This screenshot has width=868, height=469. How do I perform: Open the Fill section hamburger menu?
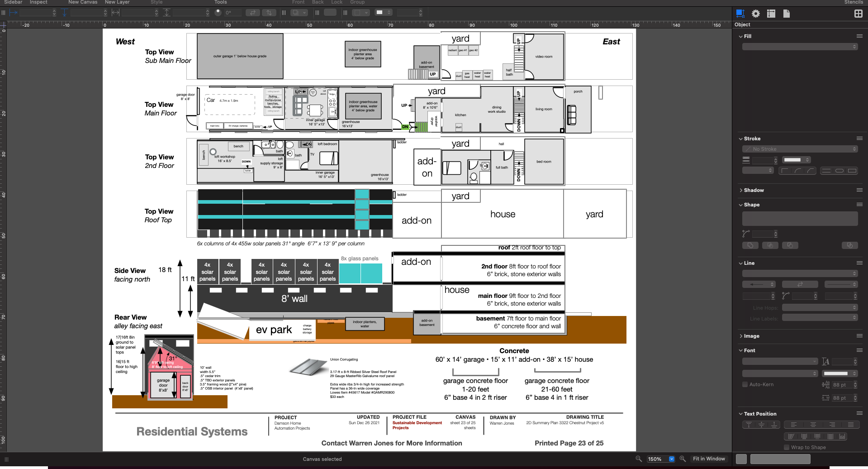pos(860,36)
